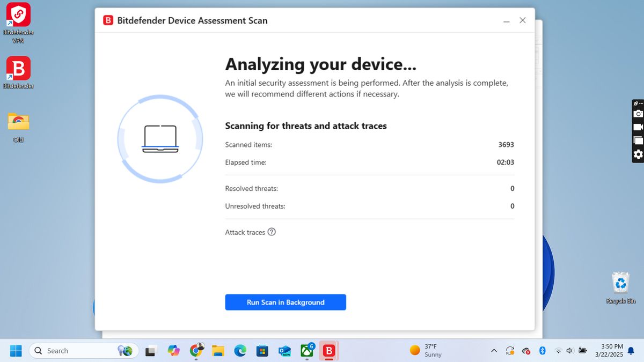Open Microsoft Edge from the taskbar
The width and height of the screenshot is (644, 362).
click(x=240, y=351)
